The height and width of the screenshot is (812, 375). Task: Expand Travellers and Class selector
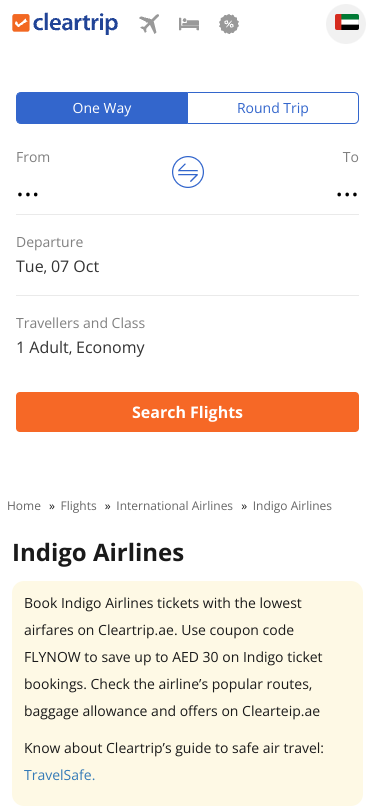pyautogui.click(x=188, y=336)
